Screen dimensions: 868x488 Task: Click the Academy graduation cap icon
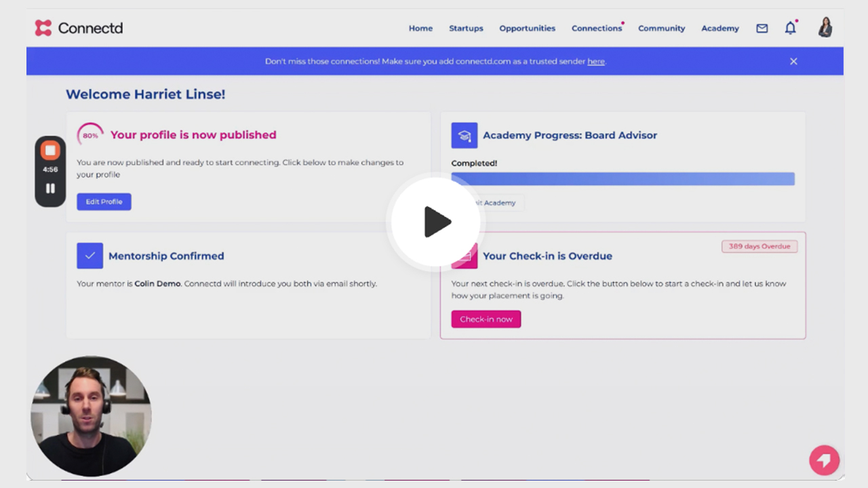point(465,136)
